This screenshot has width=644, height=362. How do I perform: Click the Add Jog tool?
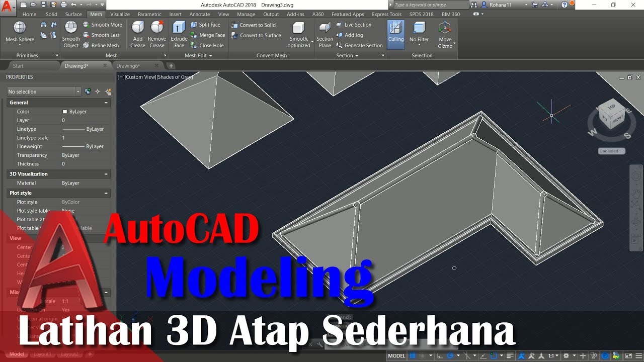[349, 35]
